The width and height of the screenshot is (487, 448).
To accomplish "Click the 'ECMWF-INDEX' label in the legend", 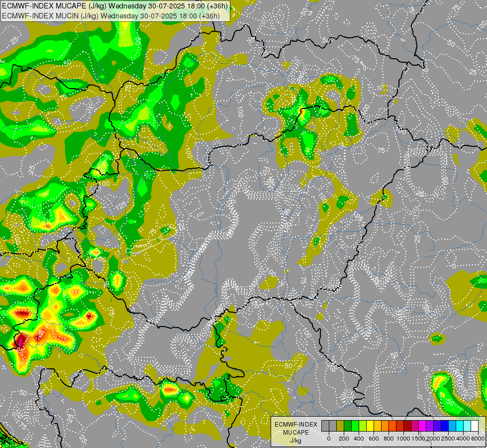I will click(296, 425).
